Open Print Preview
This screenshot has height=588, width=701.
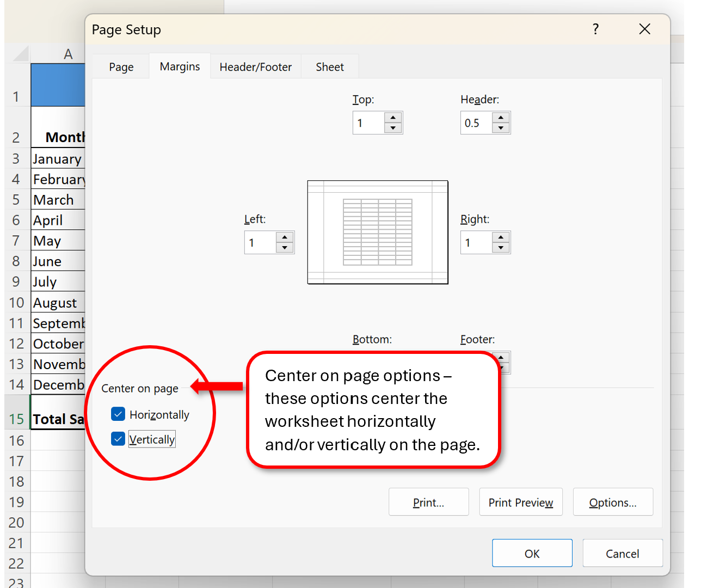pos(520,501)
